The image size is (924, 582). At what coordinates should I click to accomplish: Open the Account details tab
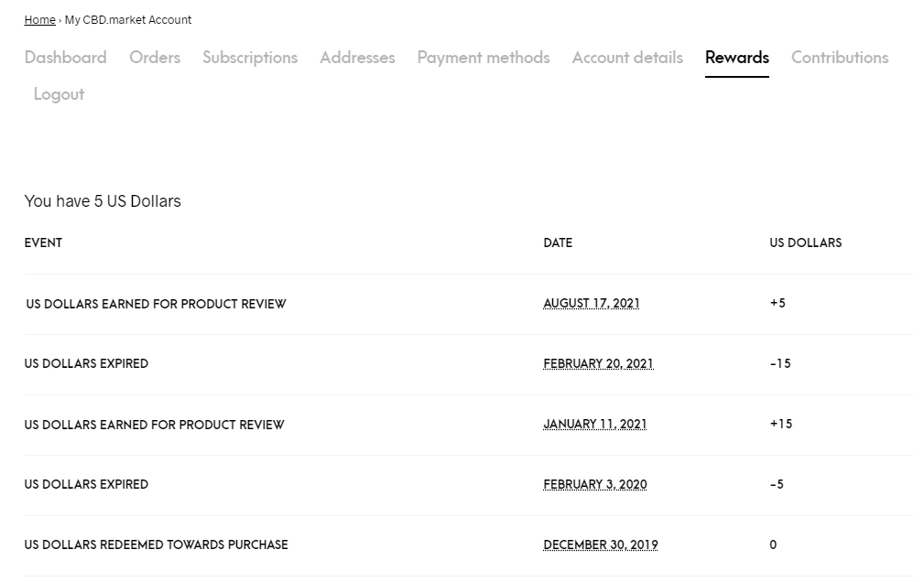click(627, 58)
